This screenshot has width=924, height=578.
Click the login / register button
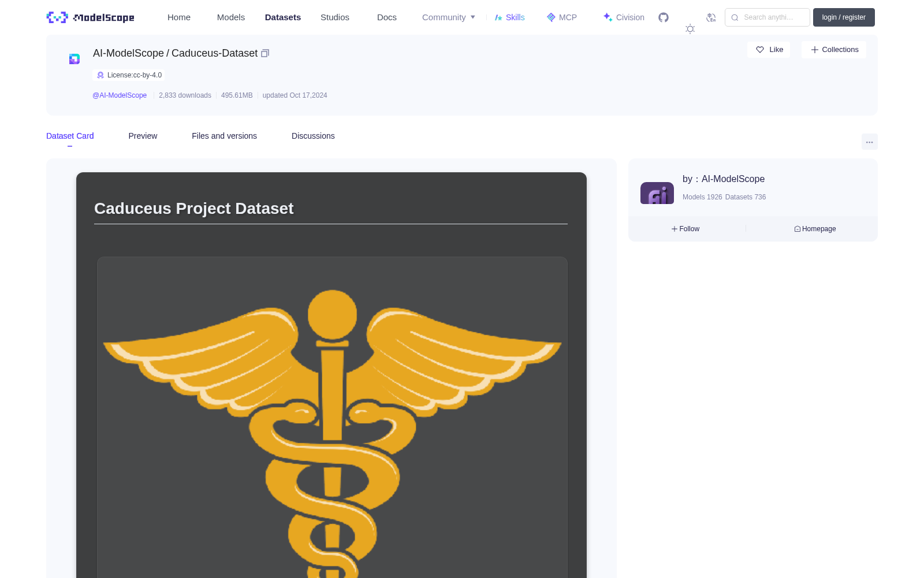844,17
